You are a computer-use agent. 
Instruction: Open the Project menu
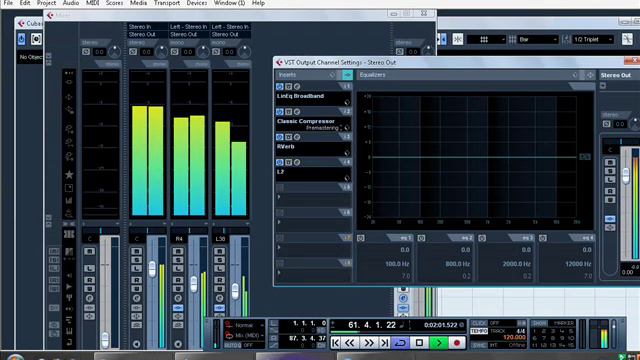point(47,3)
